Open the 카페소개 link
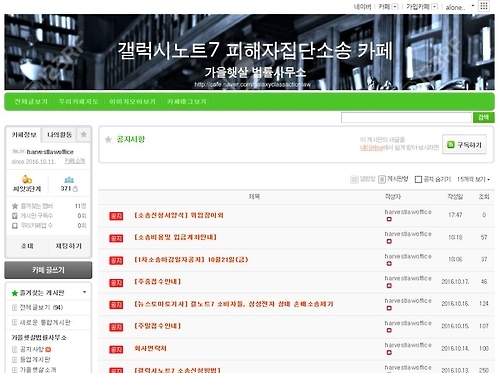The height and width of the screenshot is (373, 500). [75, 161]
